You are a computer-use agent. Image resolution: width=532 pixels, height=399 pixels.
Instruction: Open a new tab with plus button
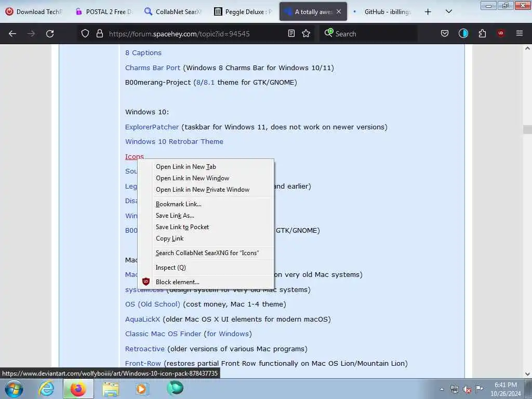click(x=428, y=12)
